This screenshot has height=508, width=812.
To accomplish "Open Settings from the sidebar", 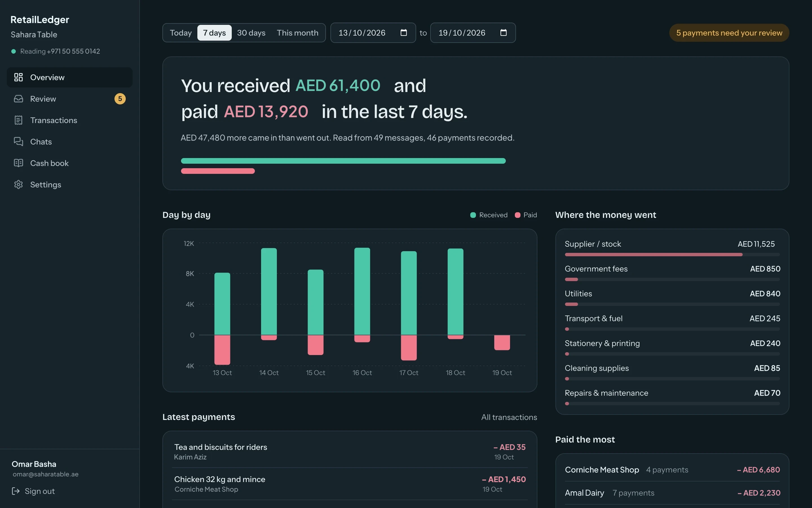I will (69, 185).
